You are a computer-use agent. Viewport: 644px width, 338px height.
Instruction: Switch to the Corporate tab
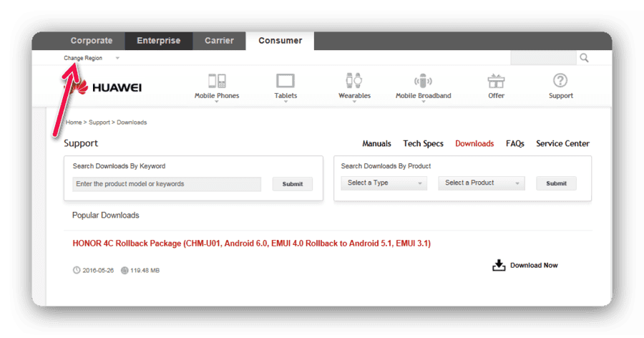tap(91, 41)
